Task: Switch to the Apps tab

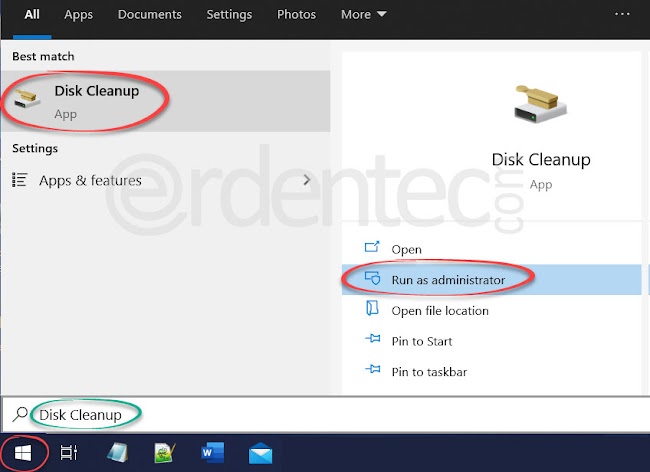Action: click(x=78, y=15)
